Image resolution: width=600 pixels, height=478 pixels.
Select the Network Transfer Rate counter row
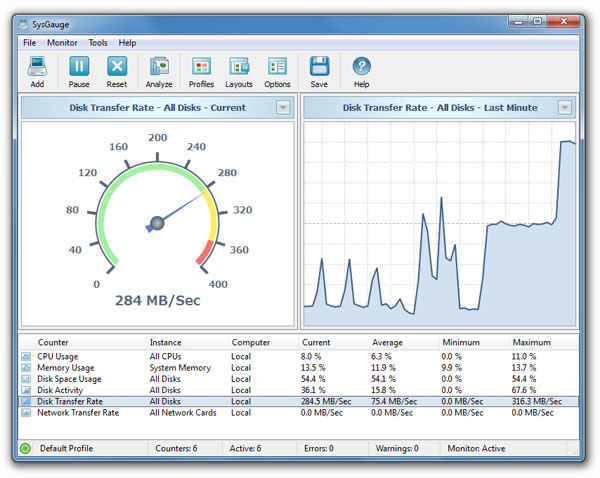(x=298, y=413)
